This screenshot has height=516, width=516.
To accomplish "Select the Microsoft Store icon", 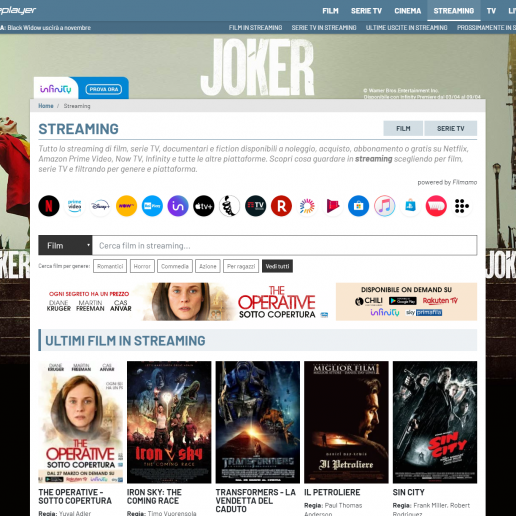I will click(x=359, y=206).
